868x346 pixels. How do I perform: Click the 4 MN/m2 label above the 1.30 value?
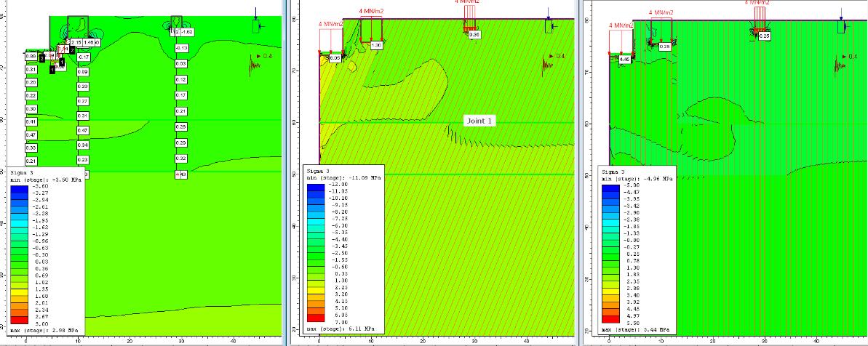click(372, 10)
